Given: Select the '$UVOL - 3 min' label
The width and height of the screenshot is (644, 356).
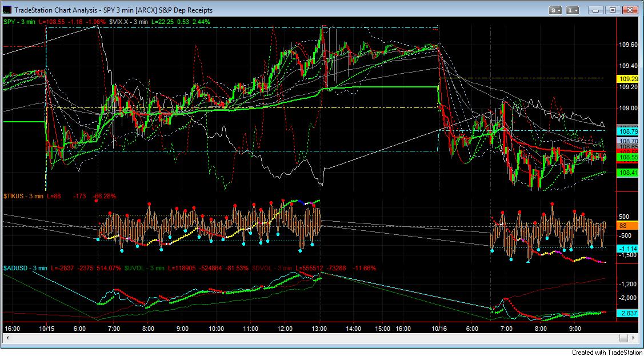Looking at the screenshot, I should 144,268.
